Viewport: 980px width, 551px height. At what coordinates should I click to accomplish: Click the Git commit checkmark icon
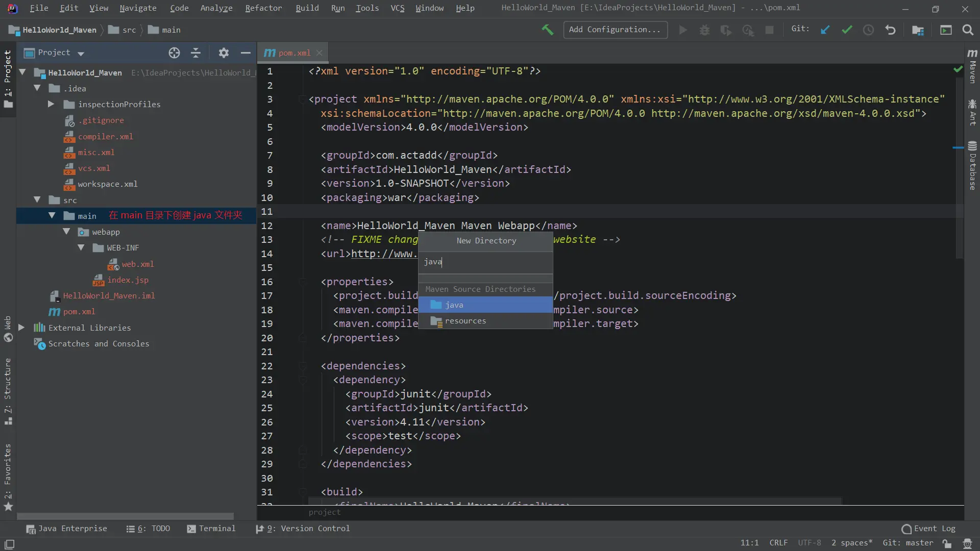click(x=847, y=30)
